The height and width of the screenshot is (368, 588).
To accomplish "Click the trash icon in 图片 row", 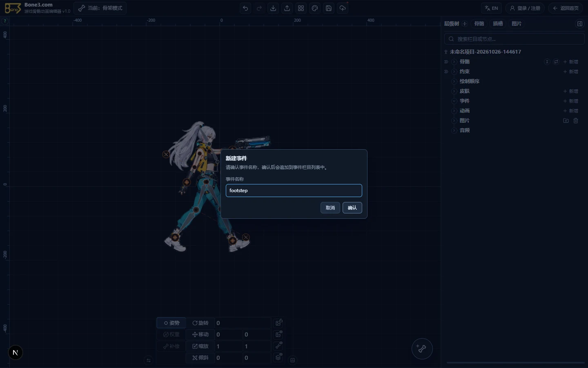I will [x=576, y=121].
